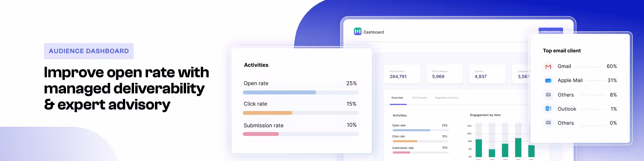Click the Gmail icon
This screenshot has height=161, width=644.
click(548, 66)
